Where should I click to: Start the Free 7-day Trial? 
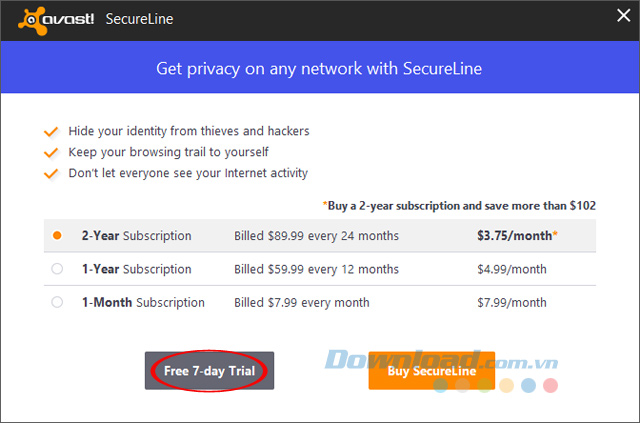tap(209, 371)
